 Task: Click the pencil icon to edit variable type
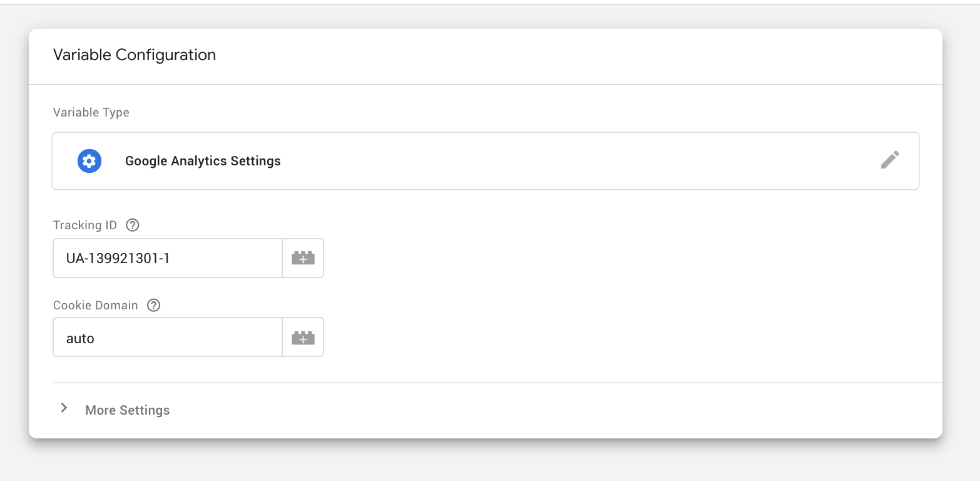890,160
